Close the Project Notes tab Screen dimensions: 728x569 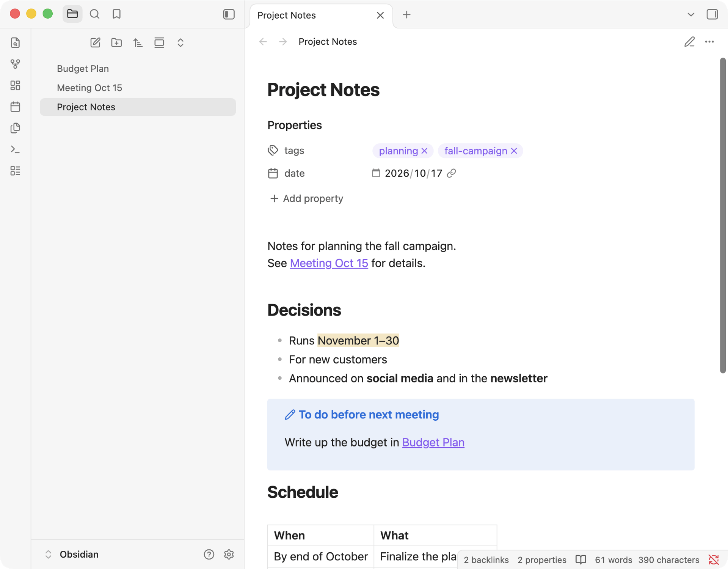click(380, 15)
